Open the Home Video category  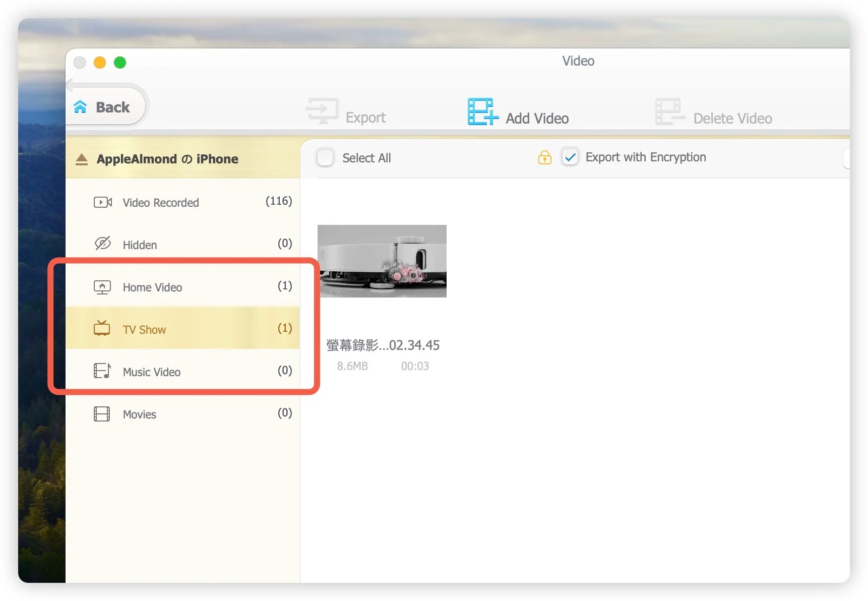[182, 287]
